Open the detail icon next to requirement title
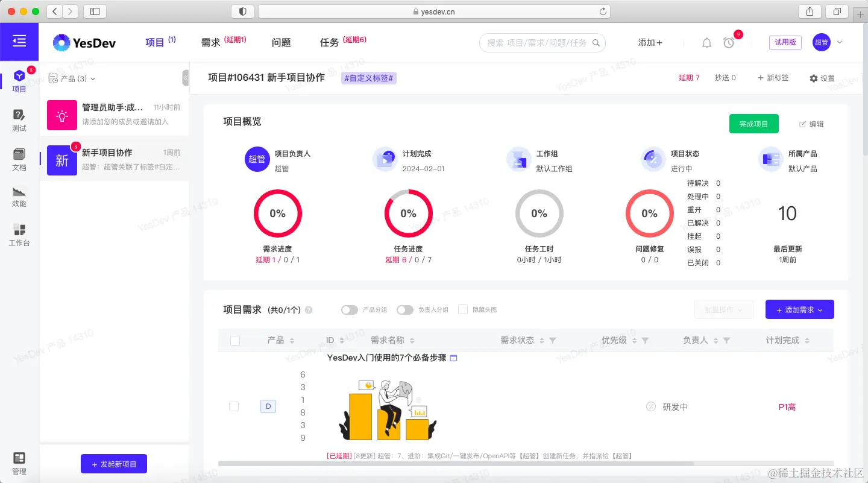The height and width of the screenshot is (483, 868). [x=454, y=358]
